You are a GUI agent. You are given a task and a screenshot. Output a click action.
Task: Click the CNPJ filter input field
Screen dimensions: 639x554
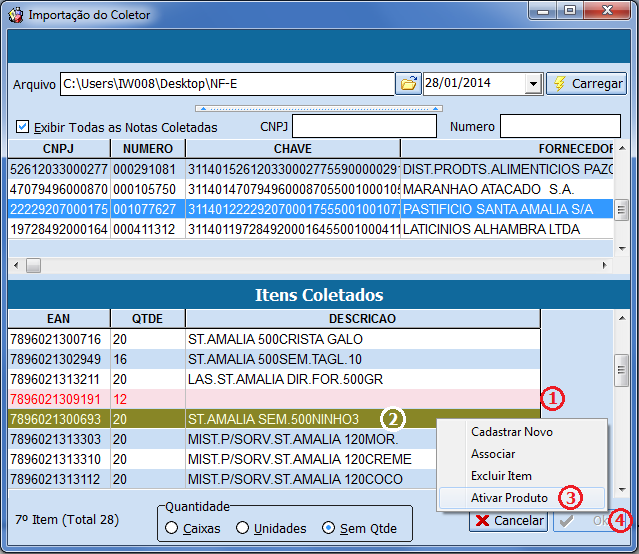(x=364, y=126)
